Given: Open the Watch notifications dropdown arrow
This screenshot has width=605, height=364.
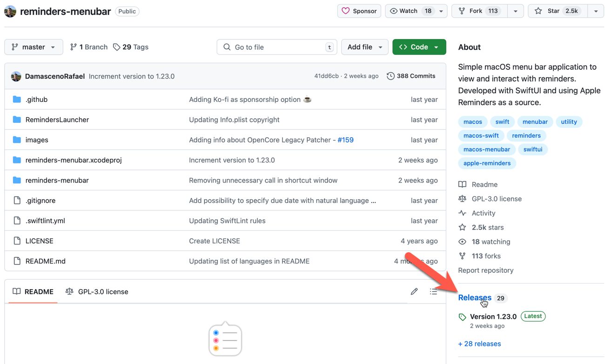Looking at the screenshot, I should [x=441, y=11].
